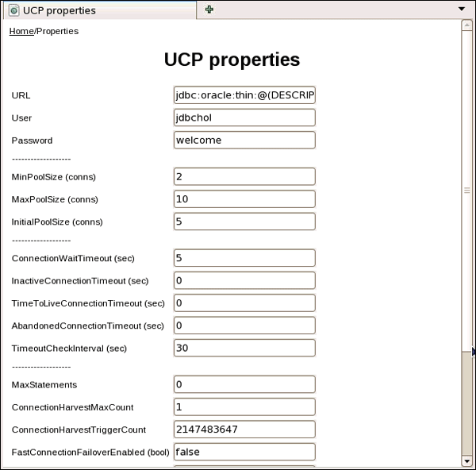Click the FastConnectionFailoverEnabled text field
This screenshot has height=470, width=476.
244,451
